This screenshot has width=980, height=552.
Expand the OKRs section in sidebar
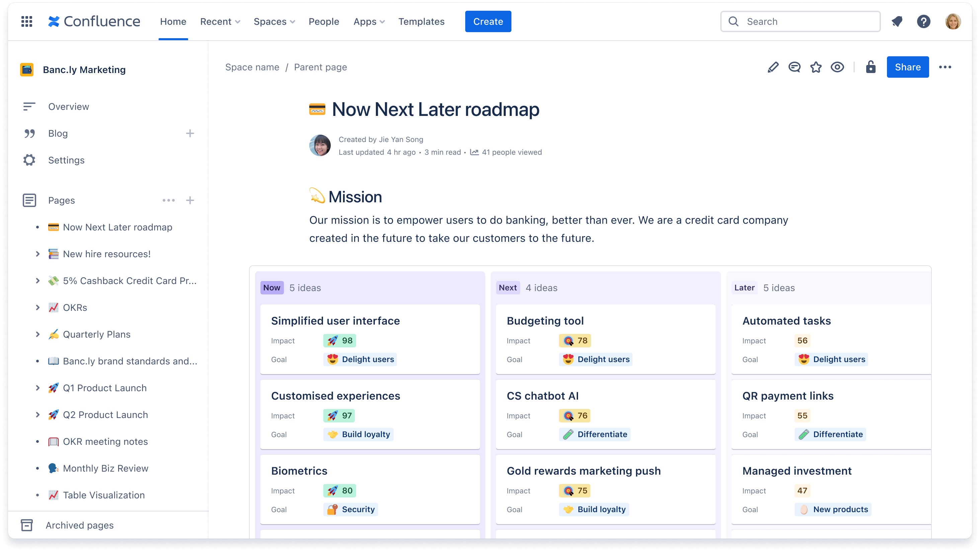pos(37,307)
